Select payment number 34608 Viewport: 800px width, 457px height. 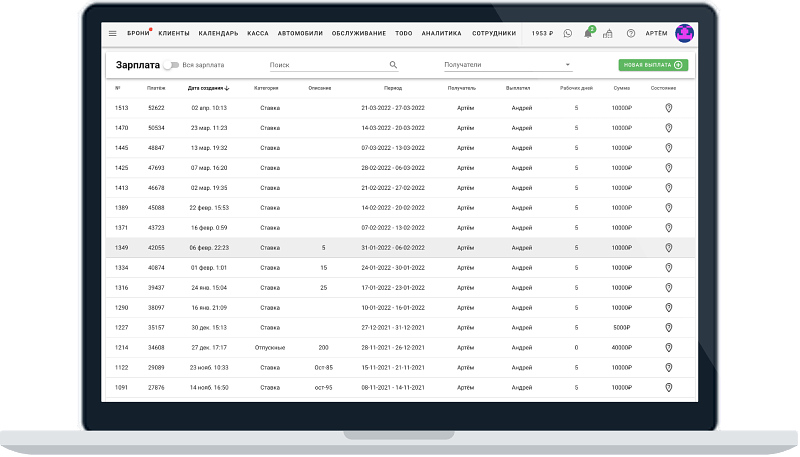coord(156,348)
